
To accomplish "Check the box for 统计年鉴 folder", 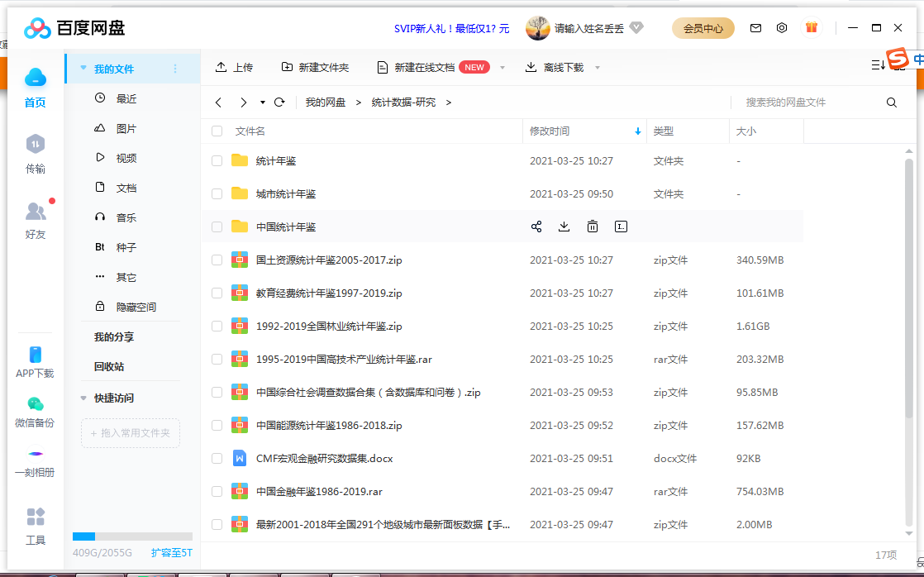I will 217,161.
